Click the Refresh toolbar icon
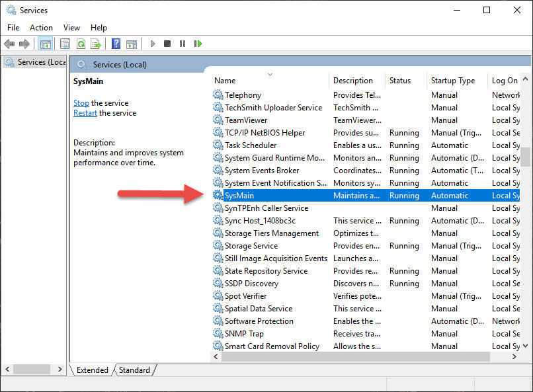Image resolution: width=533 pixels, height=392 pixels. [81, 44]
